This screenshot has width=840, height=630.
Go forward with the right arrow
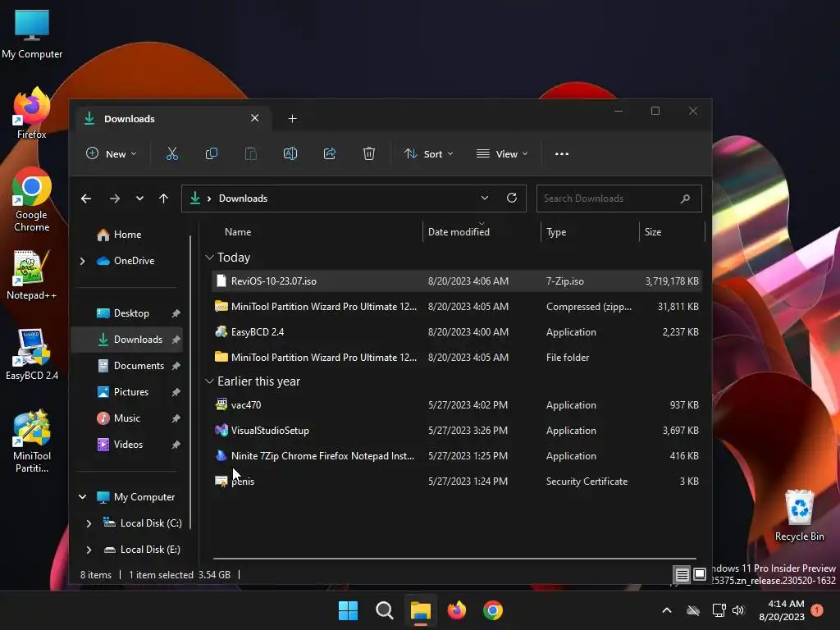[x=115, y=199]
